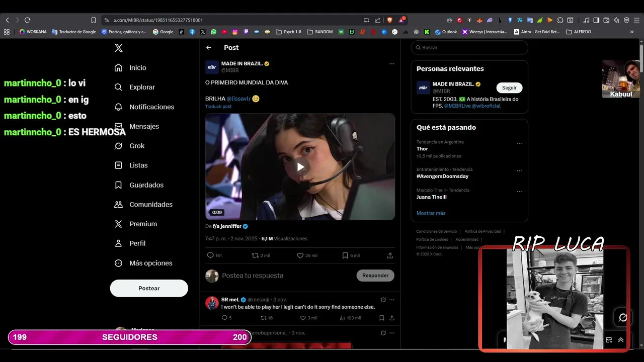
Task: Open Grok from the sidebar
Action: 129,146
